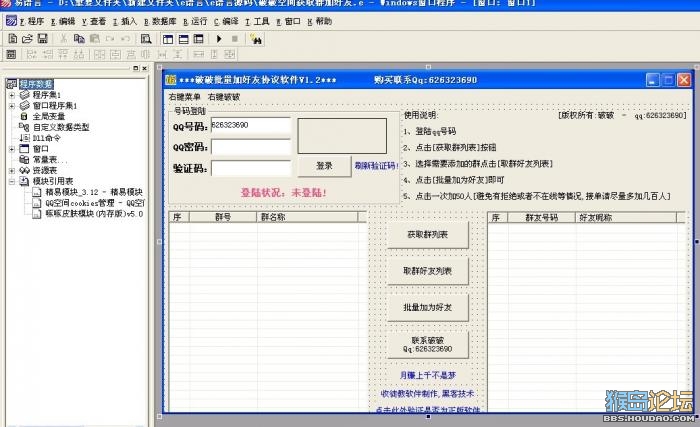Viewport: 700px width, 427px height.
Task: Click the 刷新验证码 link
Action: click(376, 166)
